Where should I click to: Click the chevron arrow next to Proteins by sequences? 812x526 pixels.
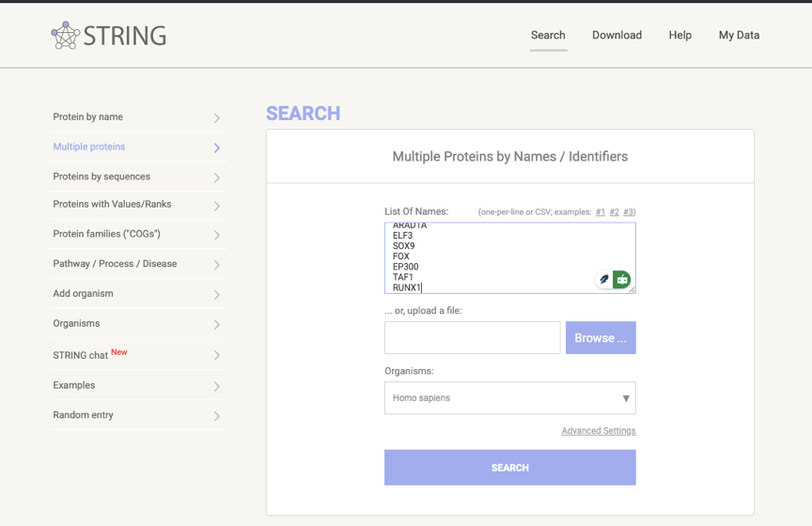click(217, 178)
